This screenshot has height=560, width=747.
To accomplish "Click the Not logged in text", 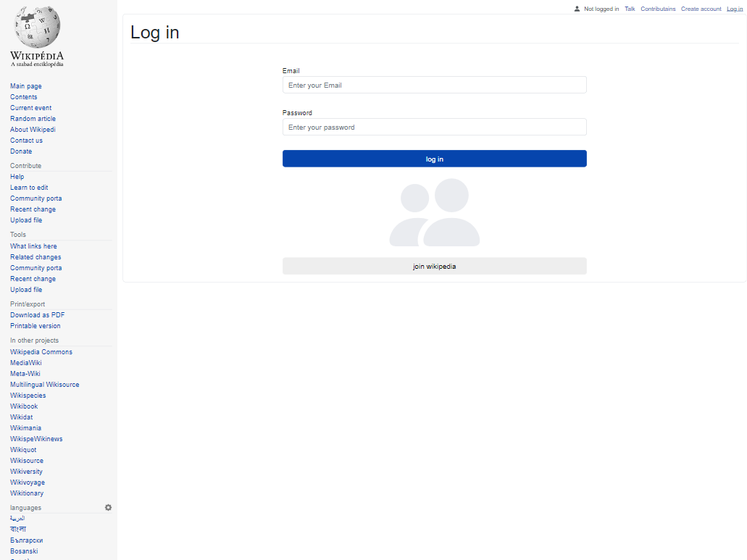I will point(601,9).
